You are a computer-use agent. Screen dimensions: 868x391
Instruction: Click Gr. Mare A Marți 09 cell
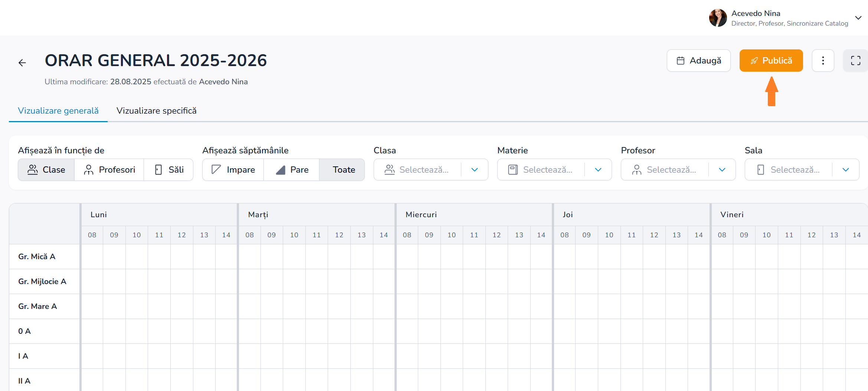click(x=272, y=306)
